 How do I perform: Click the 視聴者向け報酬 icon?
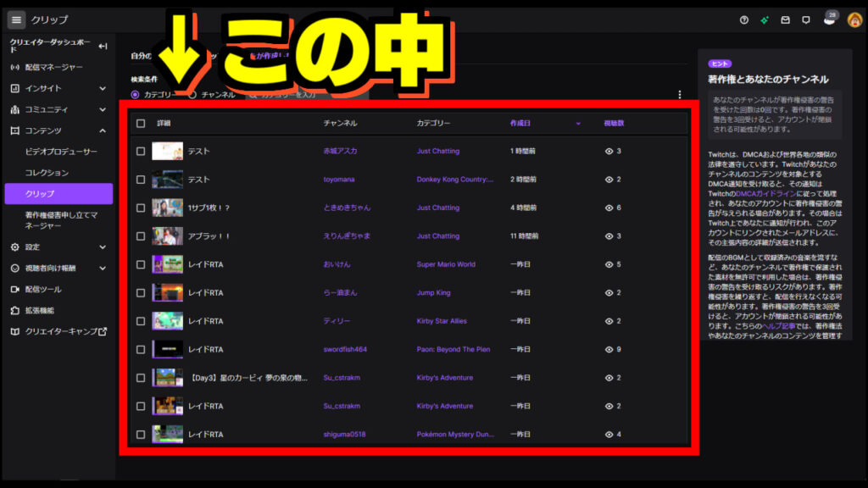(x=15, y=269)
